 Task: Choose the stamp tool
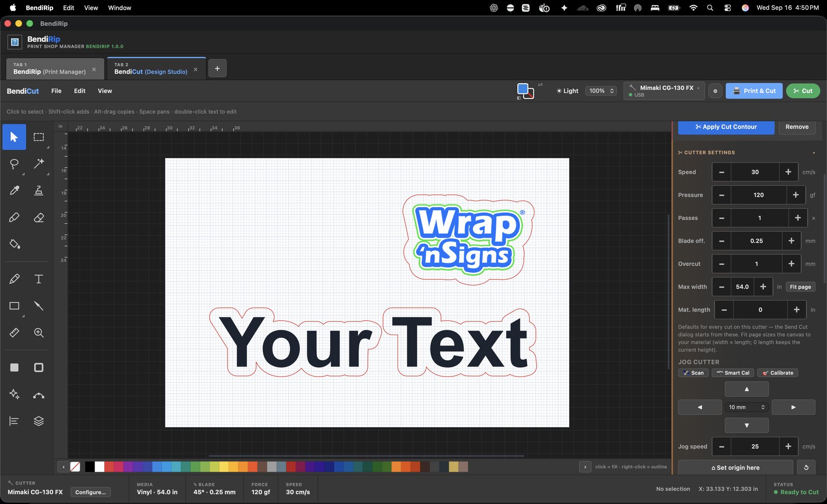(39, 191)
